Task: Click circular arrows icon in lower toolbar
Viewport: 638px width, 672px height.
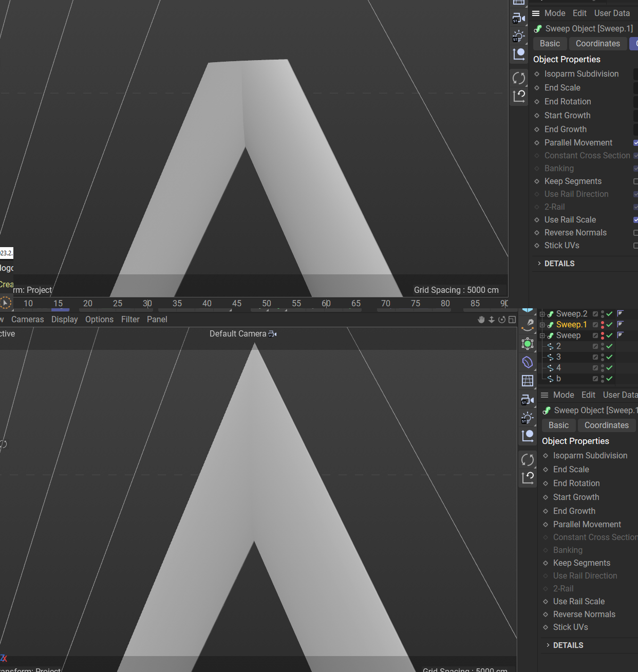Action: coord(528,460)
